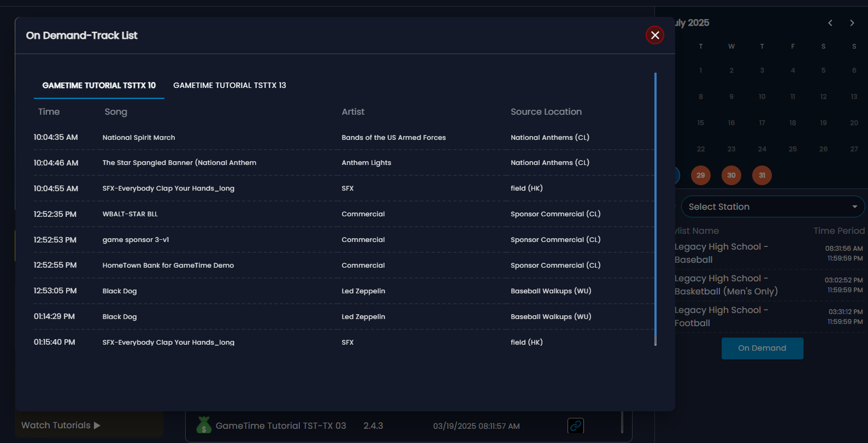Image resolution: width=868 pixels, height=443 pixels.
Task: Select HomeTown Bank for GameTime Demo track
Action: pos(168,265)
